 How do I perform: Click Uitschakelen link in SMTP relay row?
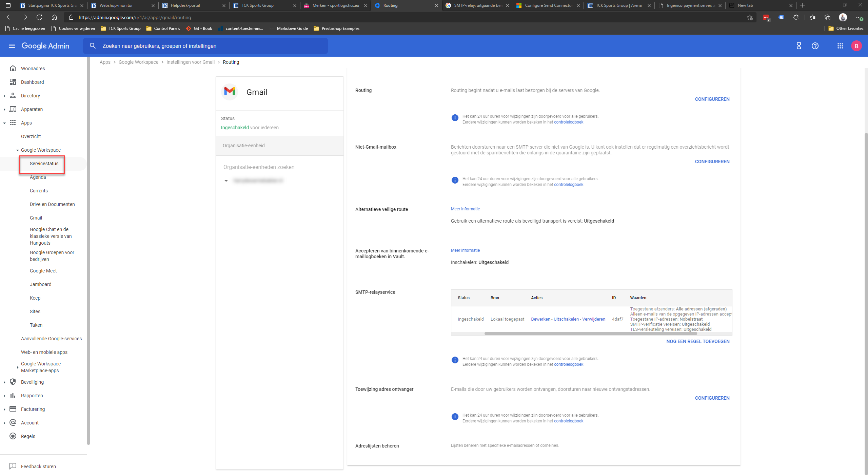click(x=566, y=319)
